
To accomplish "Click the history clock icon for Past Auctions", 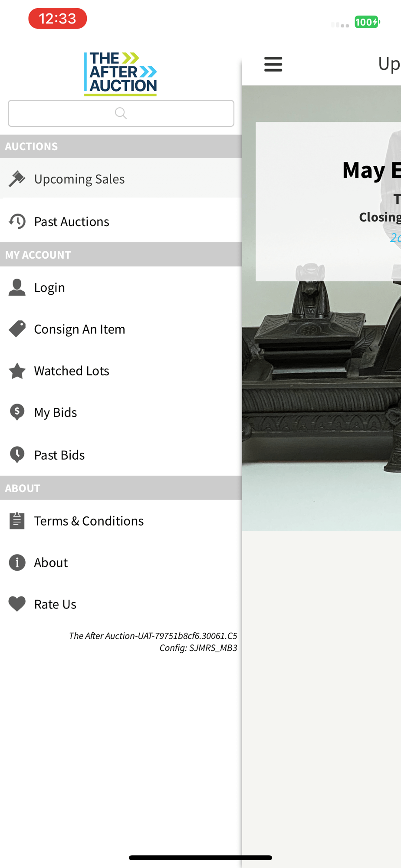I will click(x=17, y=221).
